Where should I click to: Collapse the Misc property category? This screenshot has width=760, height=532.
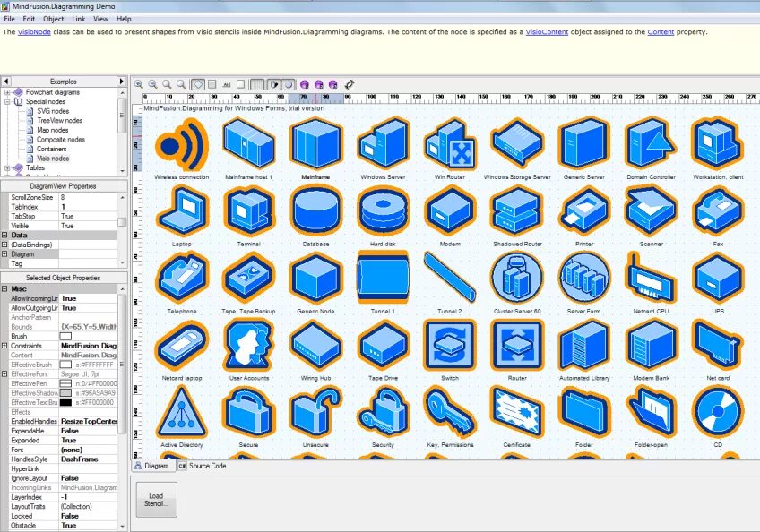click(x=4, y=288)
